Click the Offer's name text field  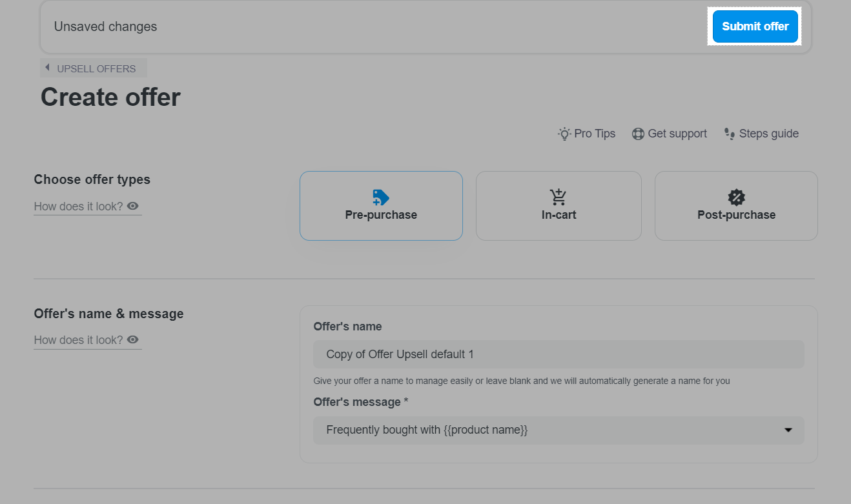[559, 354]
